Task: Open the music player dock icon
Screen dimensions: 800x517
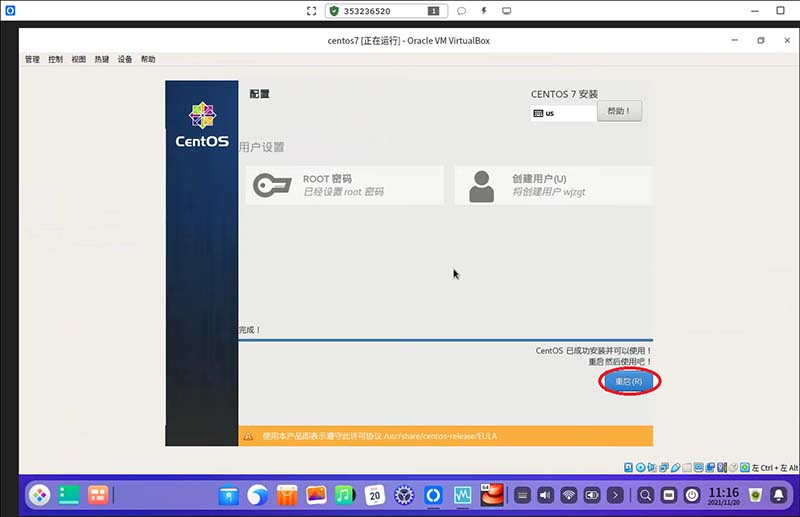Action: (345, 495)
